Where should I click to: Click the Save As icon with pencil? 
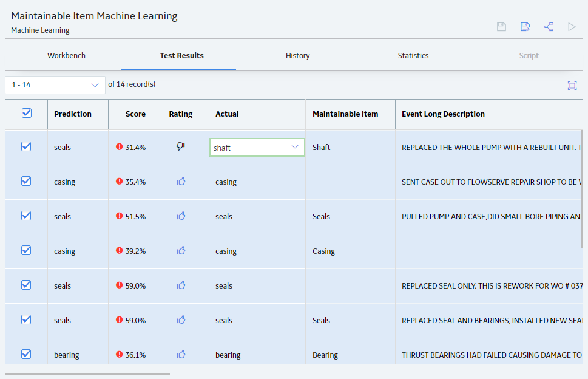pyautogui.click(x=525, y=27)
